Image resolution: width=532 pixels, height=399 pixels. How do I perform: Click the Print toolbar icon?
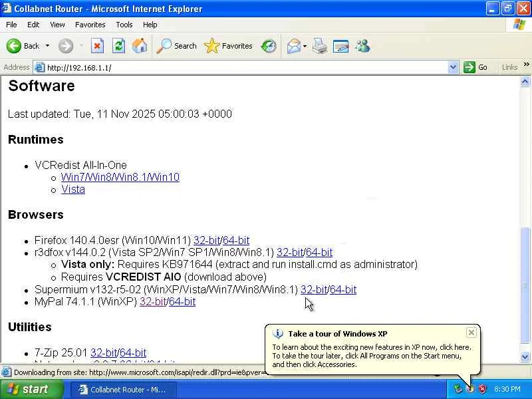tap(320, 46)
